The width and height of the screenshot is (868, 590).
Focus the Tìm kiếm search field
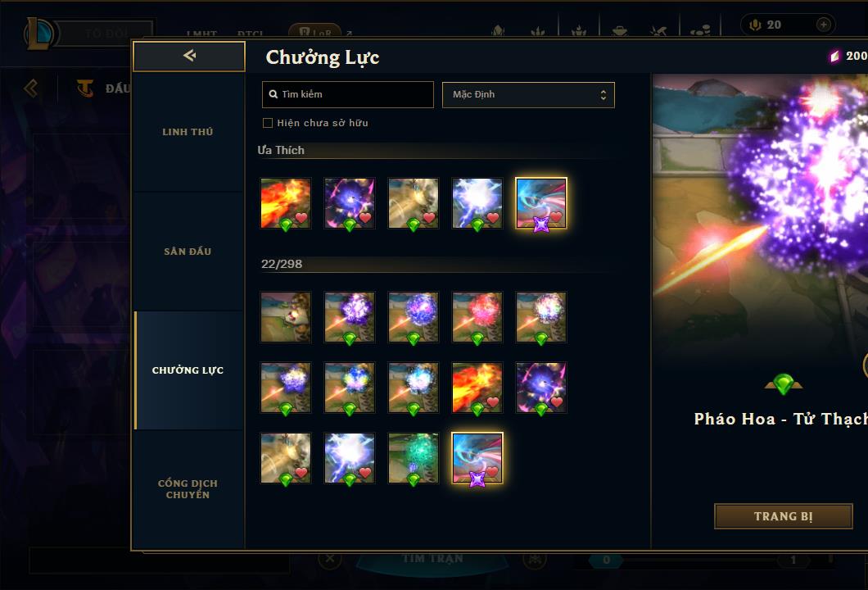tap(348, 95)
